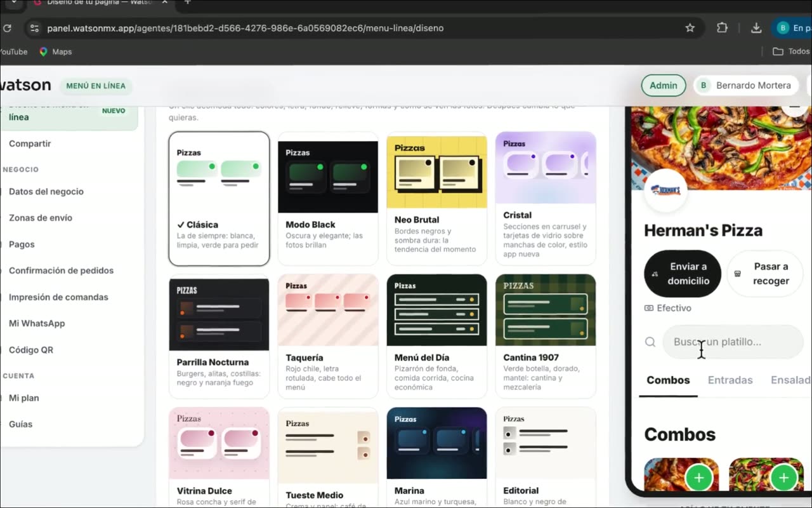Open Compartir in the sidebar

[30, 144]
